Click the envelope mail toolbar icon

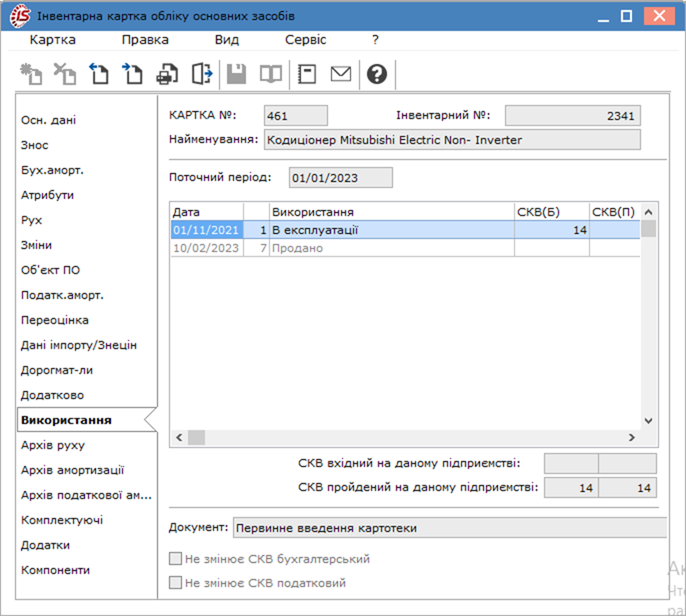(x=341, y=74)
